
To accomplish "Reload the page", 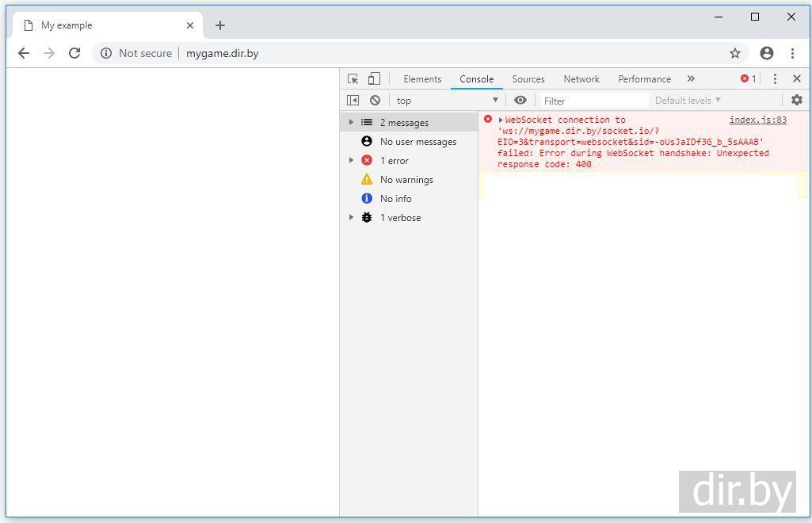I will [x=74, y=54].
